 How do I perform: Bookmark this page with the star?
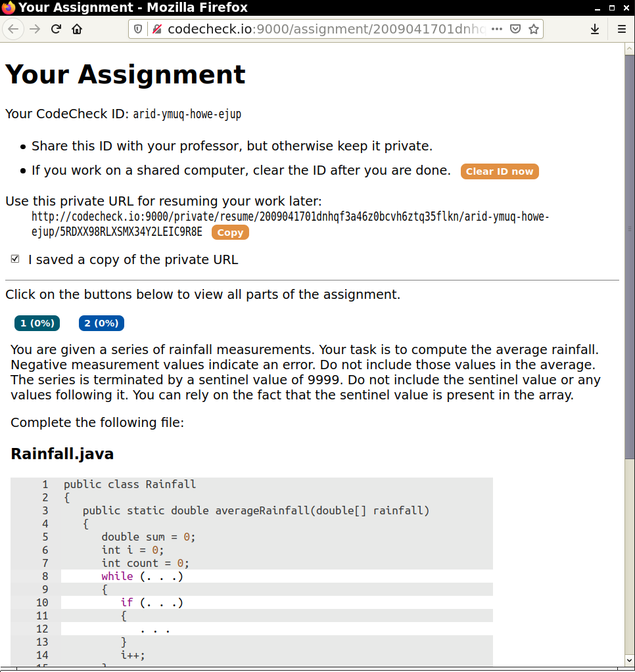534,29
